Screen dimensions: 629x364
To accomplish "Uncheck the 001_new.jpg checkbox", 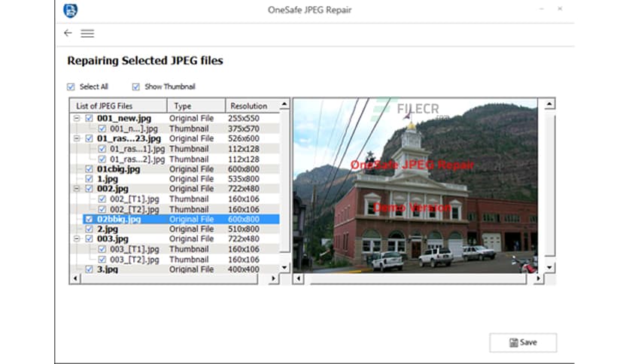I will 89,118.
